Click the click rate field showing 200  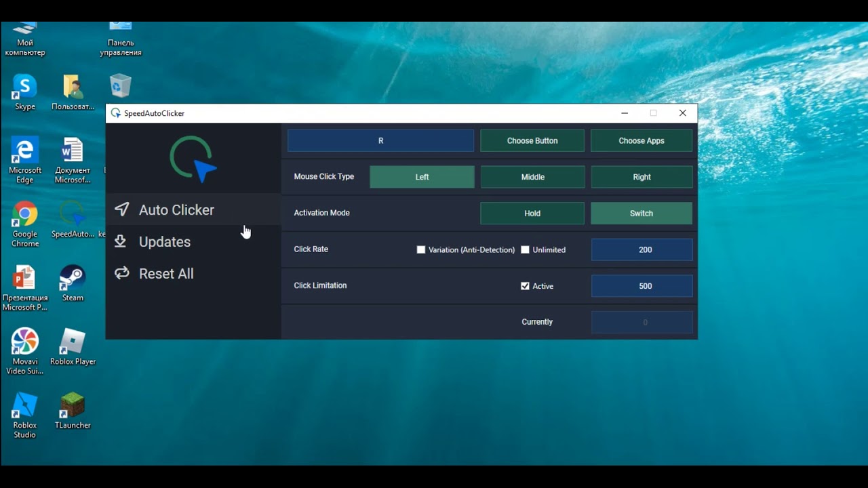point(642,249)
